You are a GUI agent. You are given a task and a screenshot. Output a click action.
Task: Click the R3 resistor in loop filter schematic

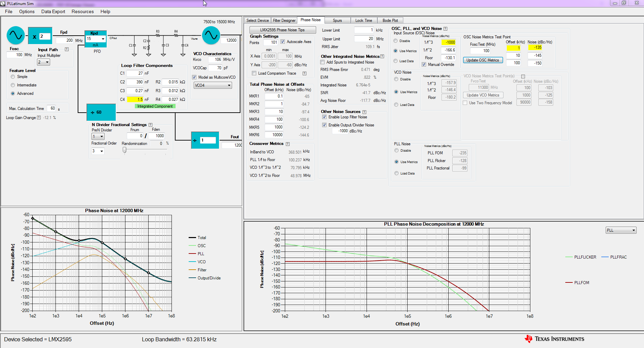coord(158,35)
